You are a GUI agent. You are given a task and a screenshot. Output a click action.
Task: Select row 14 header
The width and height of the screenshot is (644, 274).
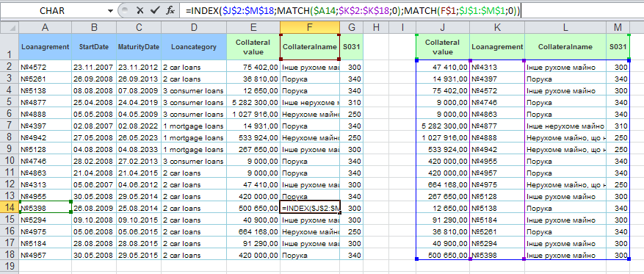10,207
